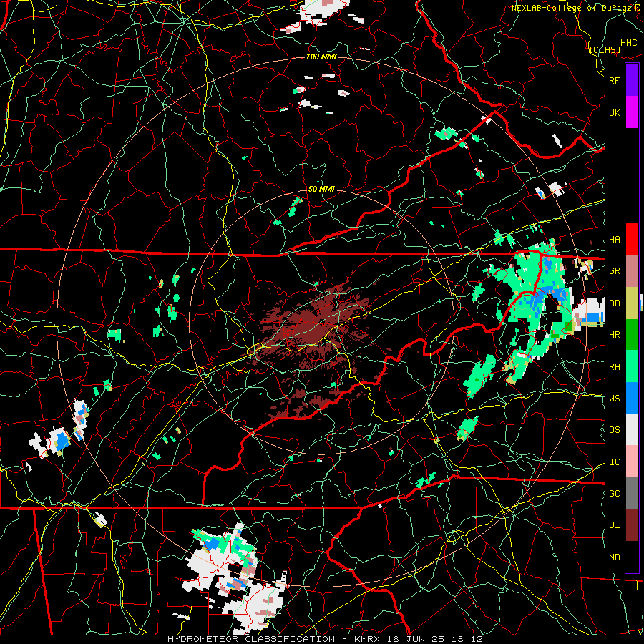Click the "WS" legend label

(615, 398)
